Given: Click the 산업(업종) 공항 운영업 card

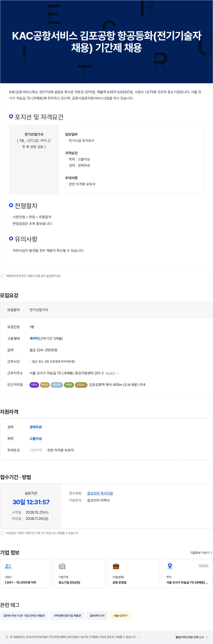Looking at the screenshot, I should 133,573.
